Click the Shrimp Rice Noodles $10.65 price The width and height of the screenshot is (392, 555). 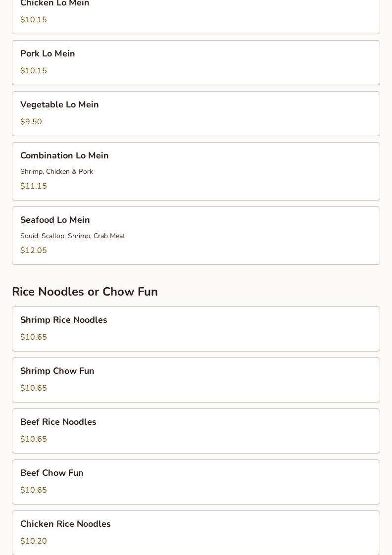(x=34, y=337)
